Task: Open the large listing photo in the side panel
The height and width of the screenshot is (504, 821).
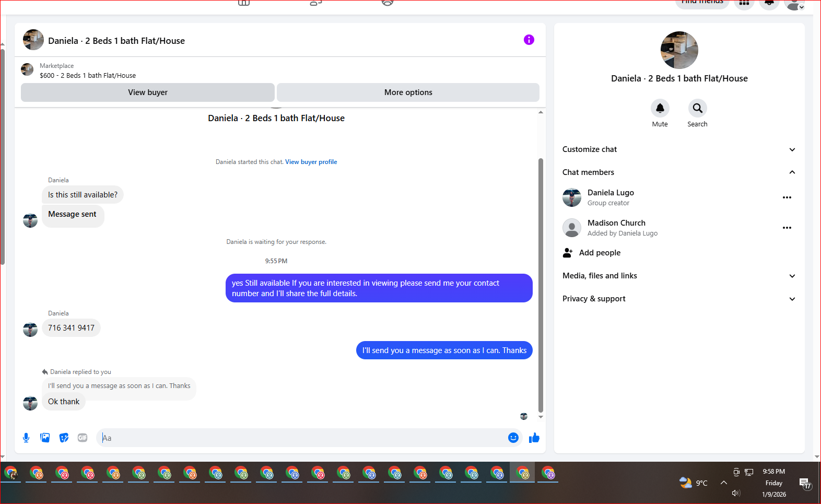Action: [x=679, y=50]
